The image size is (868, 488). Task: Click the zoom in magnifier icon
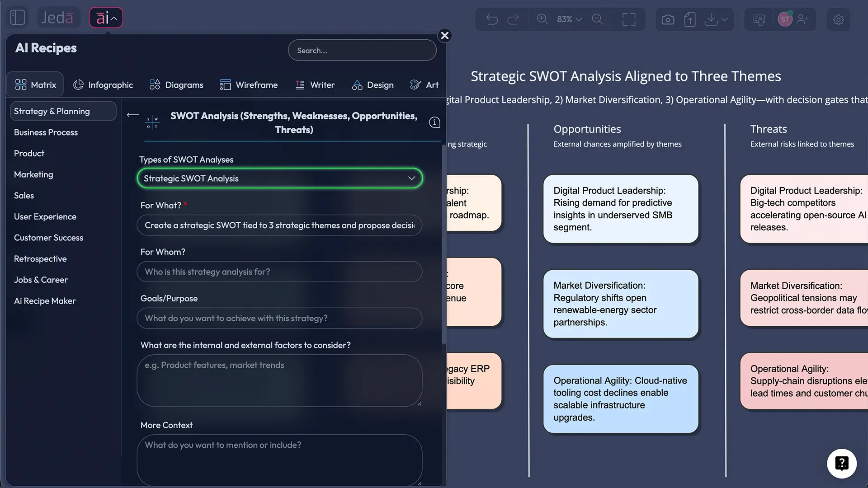click(x=542, y=19)
